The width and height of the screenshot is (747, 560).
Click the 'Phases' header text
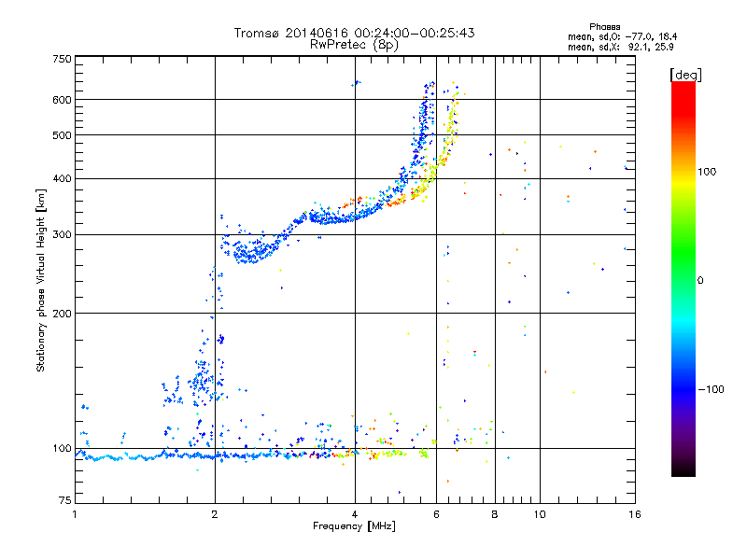[x=604, y=27]
